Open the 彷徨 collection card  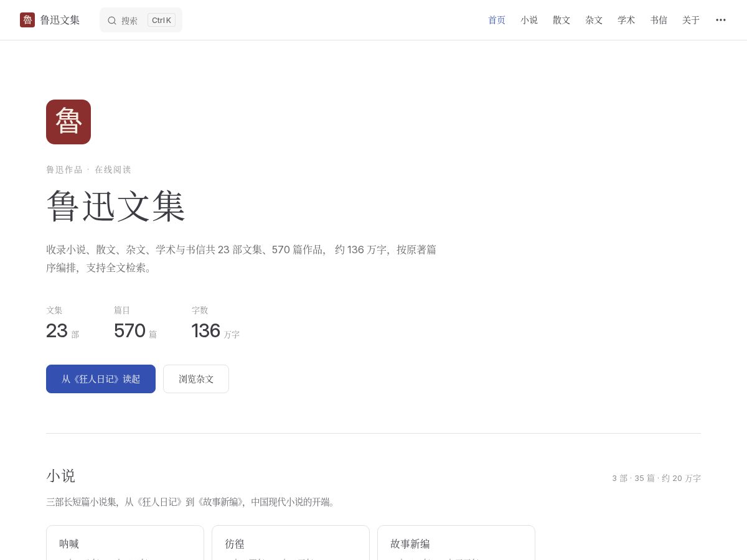(291, 543)
